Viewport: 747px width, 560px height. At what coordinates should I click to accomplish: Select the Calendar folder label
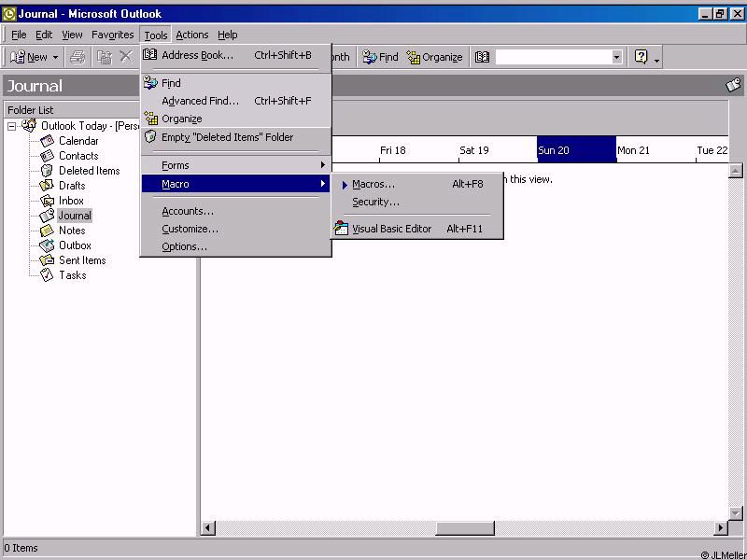(78, 141)
